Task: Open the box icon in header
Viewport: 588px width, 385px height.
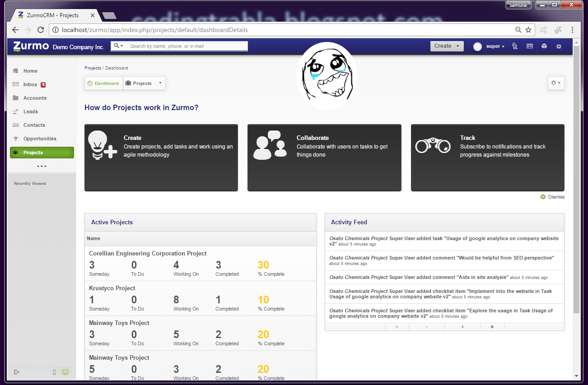Action: 544,46
